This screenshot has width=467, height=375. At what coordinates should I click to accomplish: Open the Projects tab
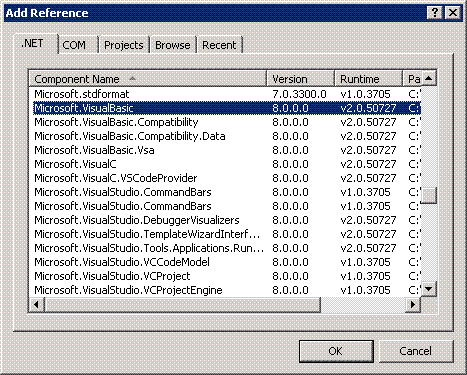click(x=124, y=45)
